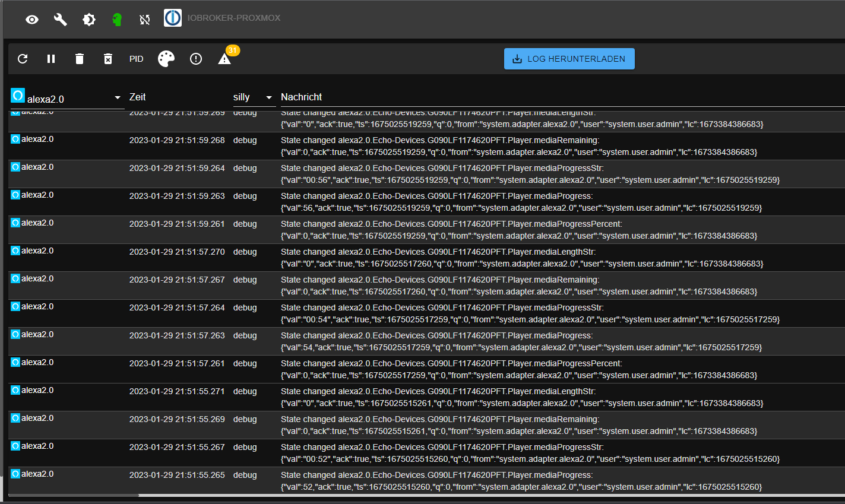Click debug level in row 21:51:55.265

245,475
